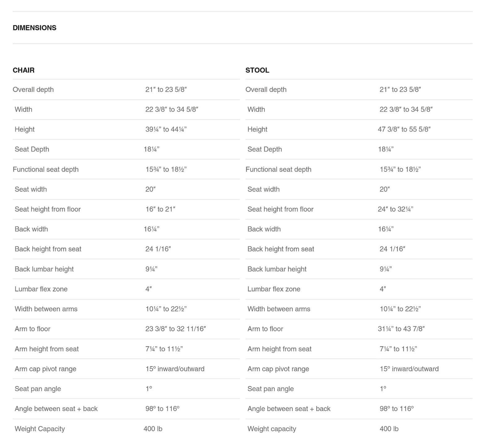The width and height of the screenshot is (495, 448).
Task: Click stool Height value 47 3/8″ to 55 5/8″
Action: click(x=404, y=130)
